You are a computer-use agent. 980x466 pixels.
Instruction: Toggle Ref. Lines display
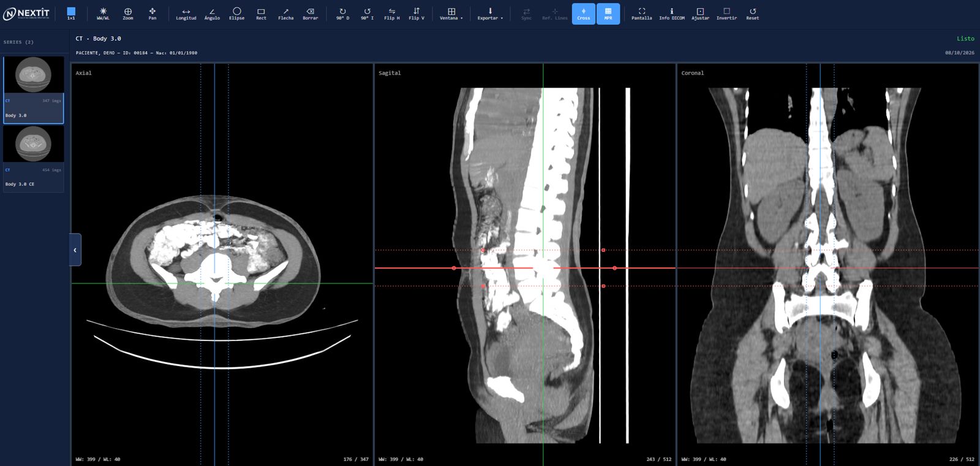555,13
